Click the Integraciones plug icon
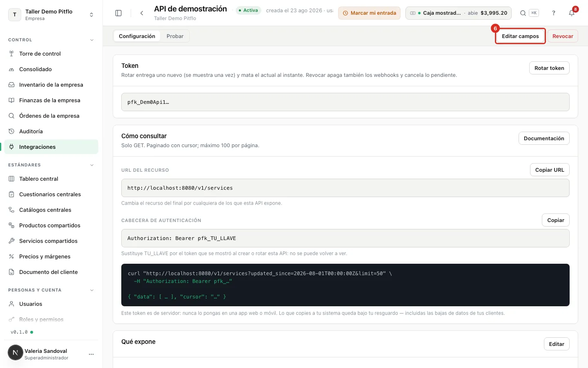 point(11,147)
